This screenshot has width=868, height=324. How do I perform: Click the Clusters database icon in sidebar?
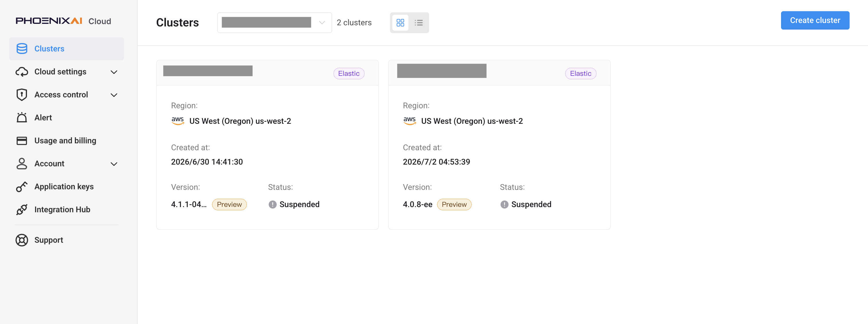tap(22, 49)
